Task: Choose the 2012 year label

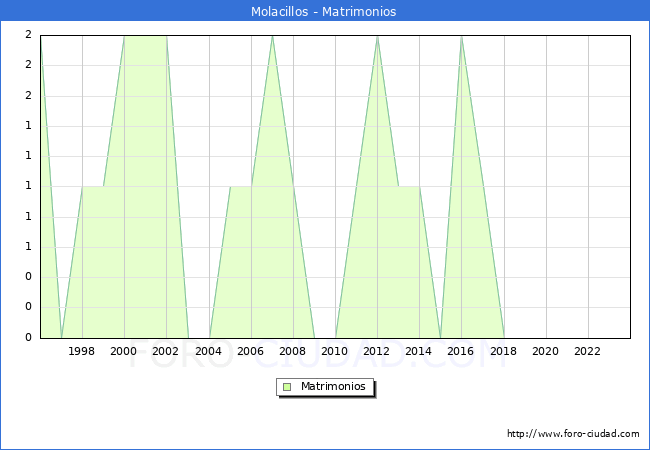Action: [x=377, y=351]
